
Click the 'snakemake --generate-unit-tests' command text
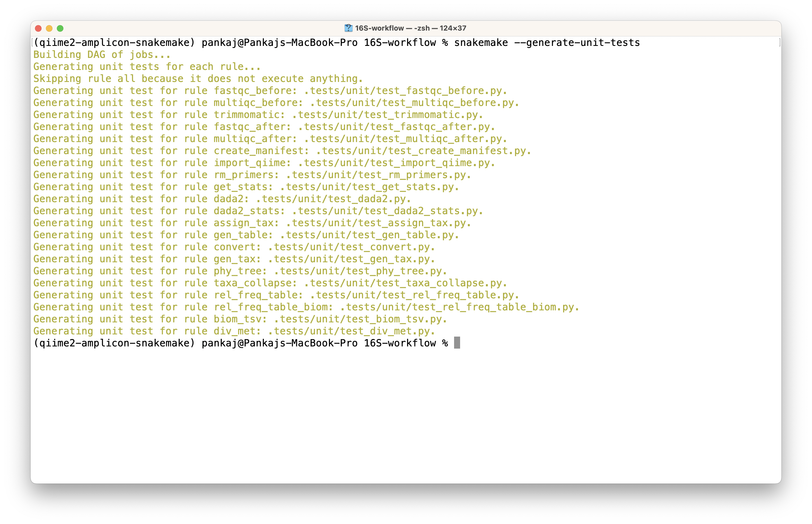(547, 43)
